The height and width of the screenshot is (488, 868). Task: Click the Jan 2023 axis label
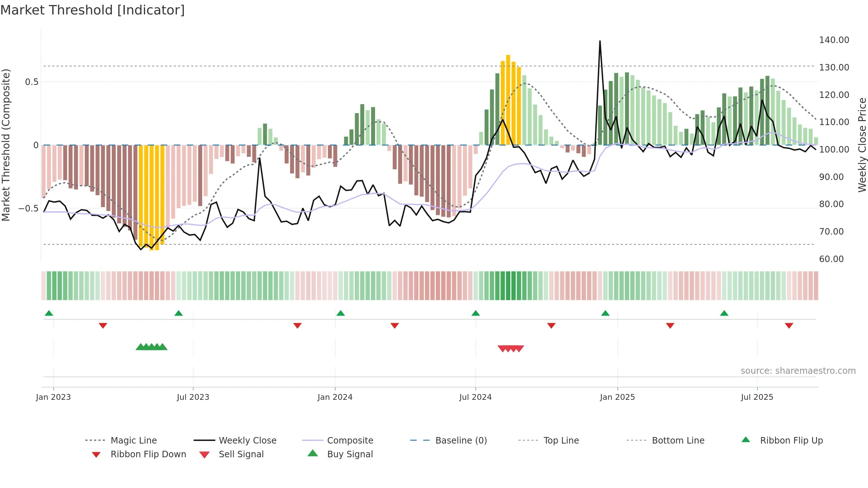[x=53, y=397]
